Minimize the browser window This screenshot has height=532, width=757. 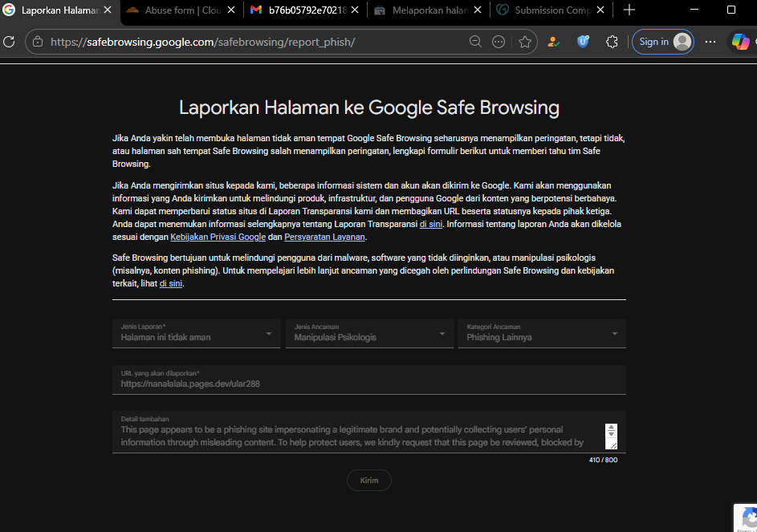[x=694, y=10]
